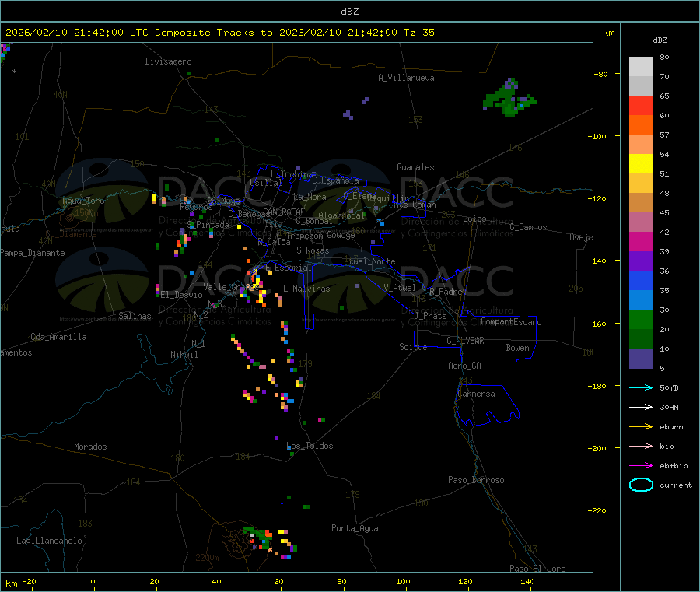Click the bip pink arrow legend icon

[641, 446]
